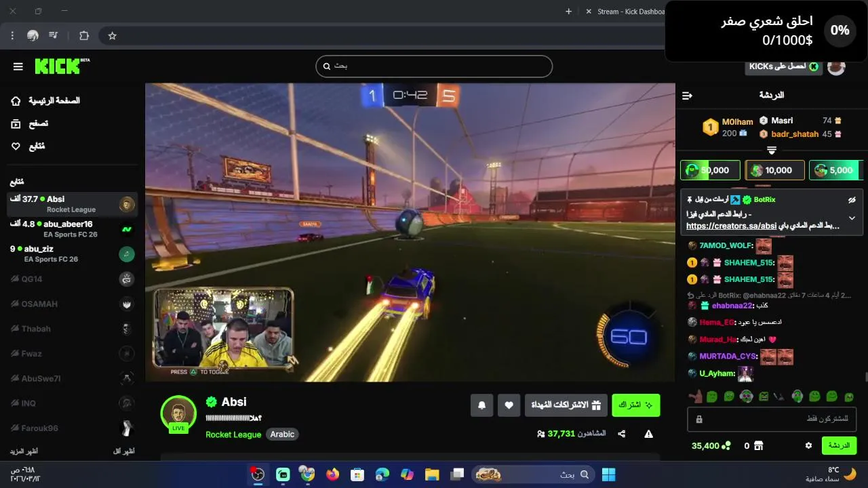Click the 'احصل على KICKs' button

pyautogui.click(x=784, y=66)
